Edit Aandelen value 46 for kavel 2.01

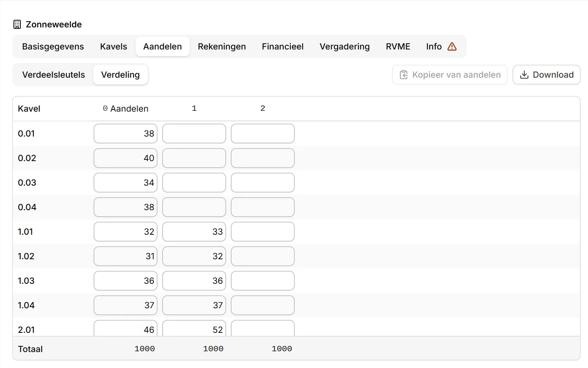[x=125, y=328]
